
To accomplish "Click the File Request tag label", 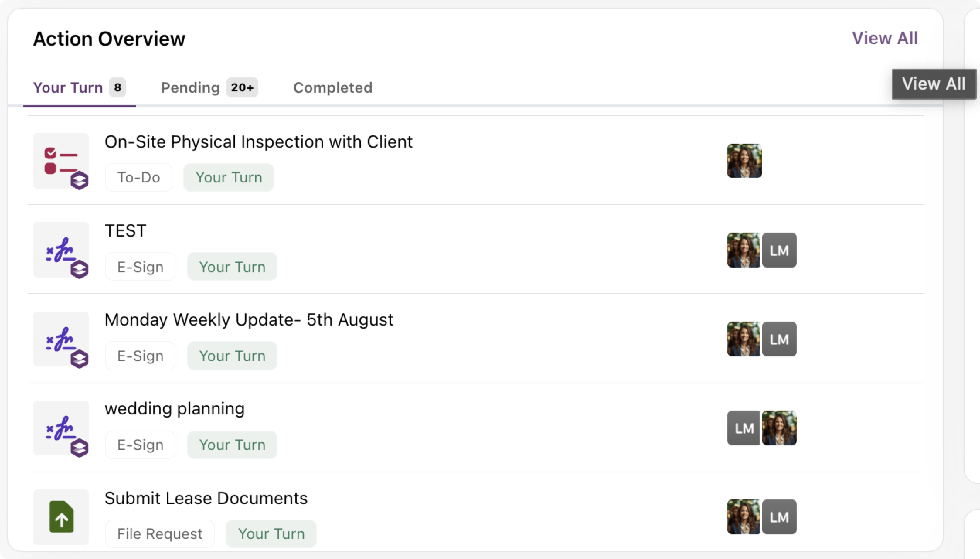I will click(x=160, y=534).
